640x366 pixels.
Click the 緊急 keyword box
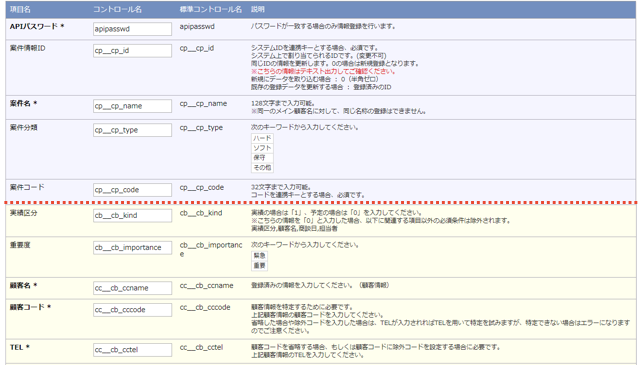coord(259,256)
